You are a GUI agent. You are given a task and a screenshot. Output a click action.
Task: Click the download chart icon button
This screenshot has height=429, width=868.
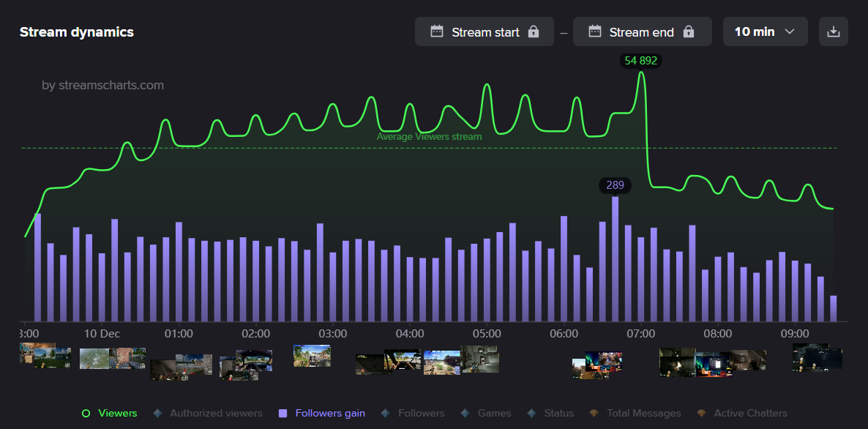point(833,31)
